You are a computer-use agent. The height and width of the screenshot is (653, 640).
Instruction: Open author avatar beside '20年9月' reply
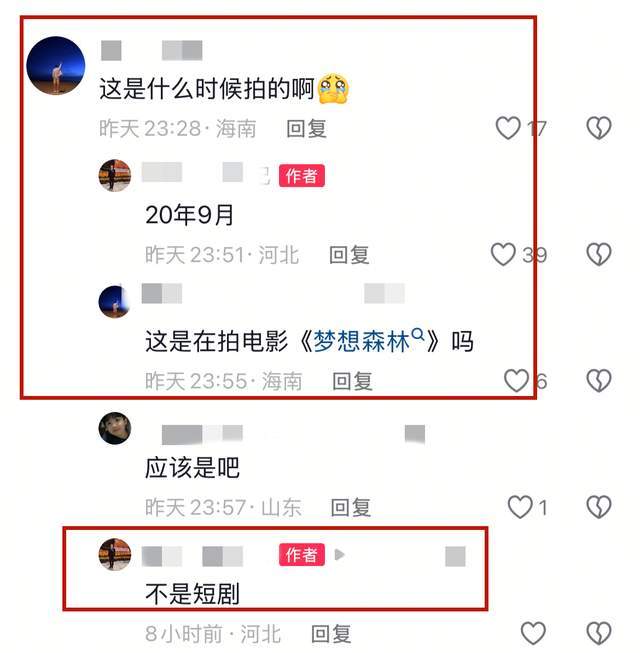point(115,175)
